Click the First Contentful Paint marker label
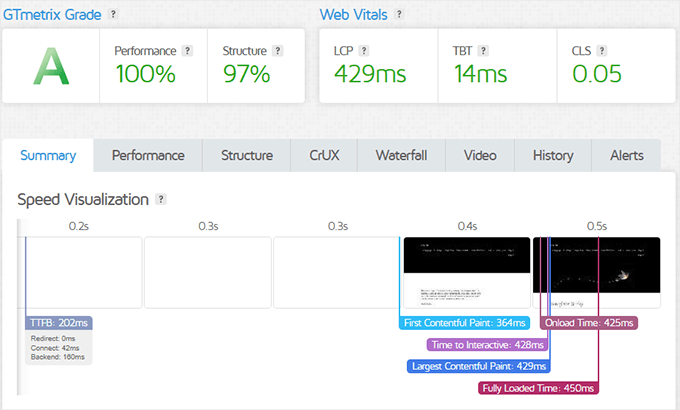The image size is (680, 410). click(463, 323)
